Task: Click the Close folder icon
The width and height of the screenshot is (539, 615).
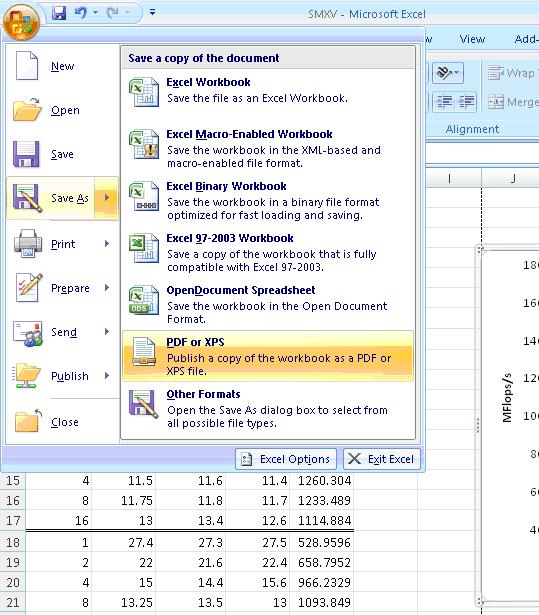Action: (28, 420)
